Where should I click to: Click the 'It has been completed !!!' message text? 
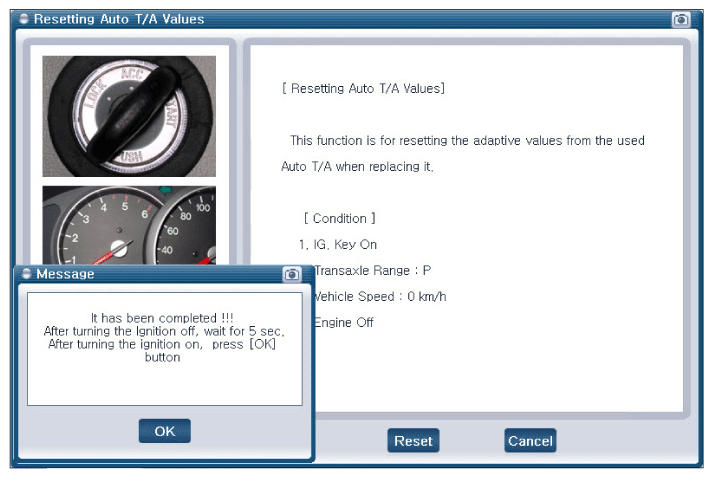(162, 318)
